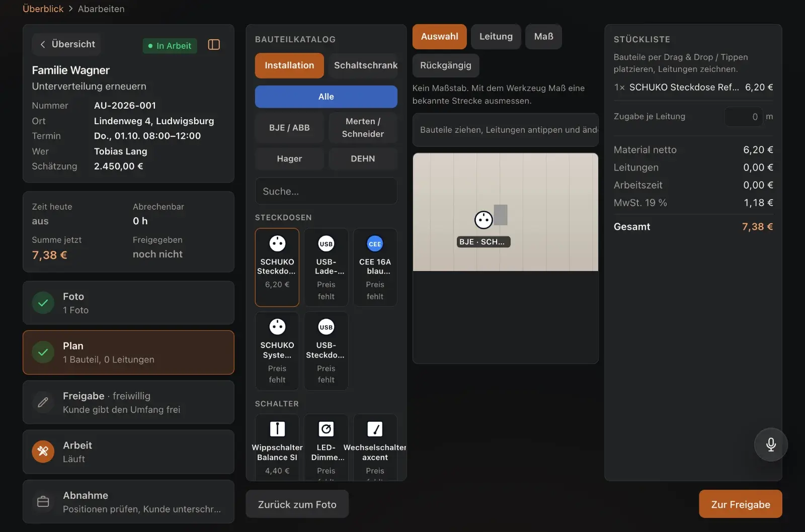Choose the LED-Dimmer component tile
Screen dimensions: 805x532
326,447
